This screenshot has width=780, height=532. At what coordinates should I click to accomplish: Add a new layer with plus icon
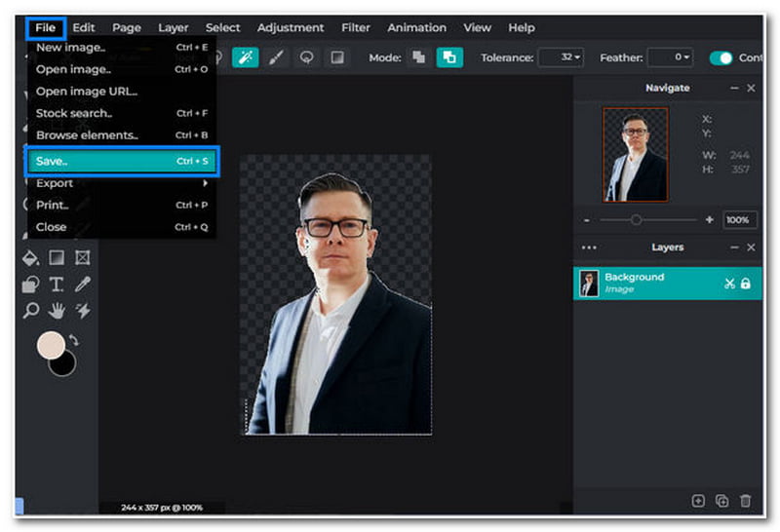[698, 501]
